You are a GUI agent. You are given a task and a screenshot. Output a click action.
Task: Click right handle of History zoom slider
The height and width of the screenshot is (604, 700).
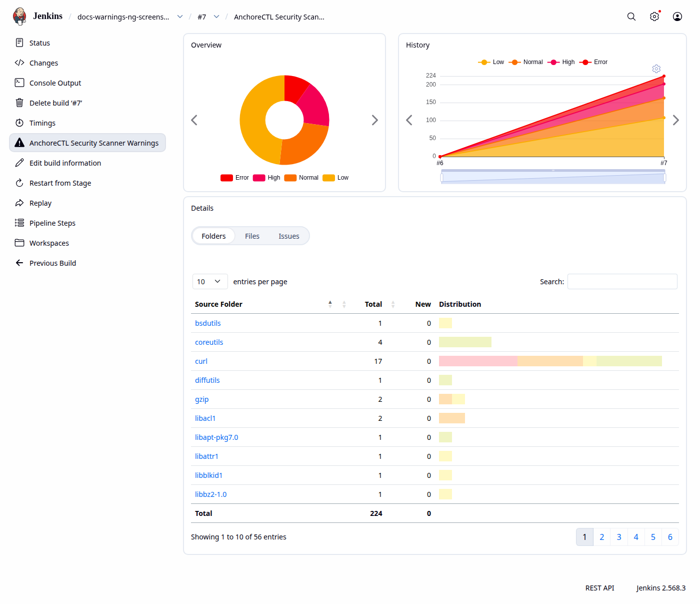[x=664, y=177]
